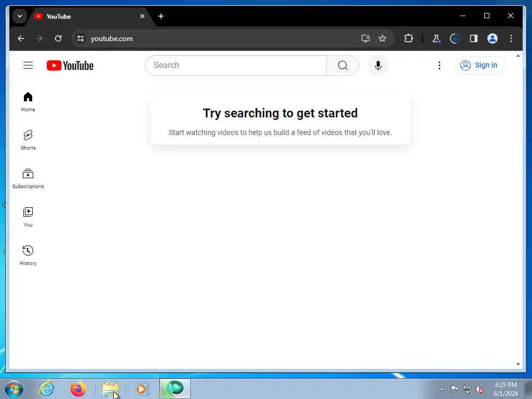This screenshot has height=399, width=532.
Task: Click the install app icon in address bar
Action: click(x=365, y=38)
